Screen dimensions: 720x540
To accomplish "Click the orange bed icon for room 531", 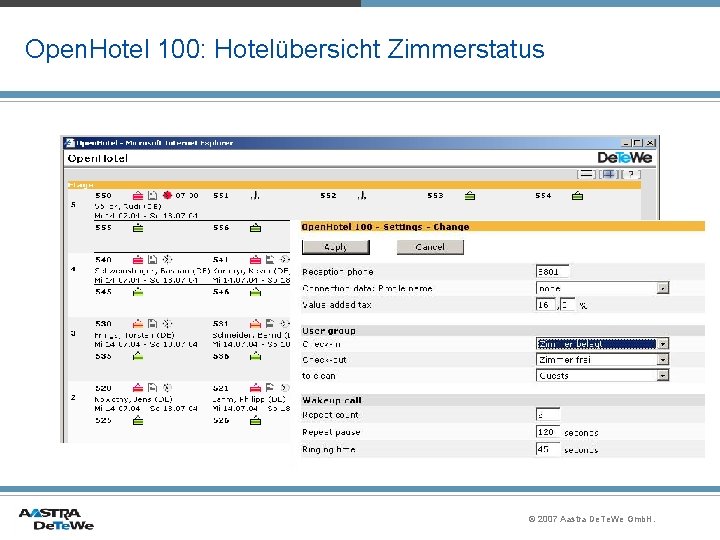I will pyautogui.click(x=255, y=324).
